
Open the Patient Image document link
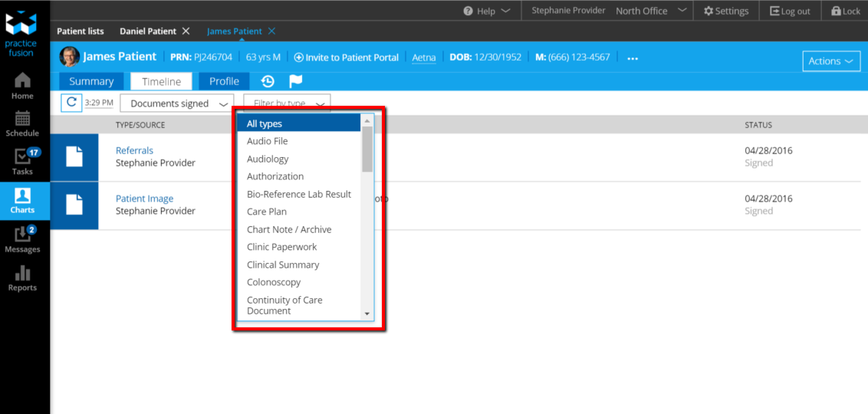[x=144, y=199]
